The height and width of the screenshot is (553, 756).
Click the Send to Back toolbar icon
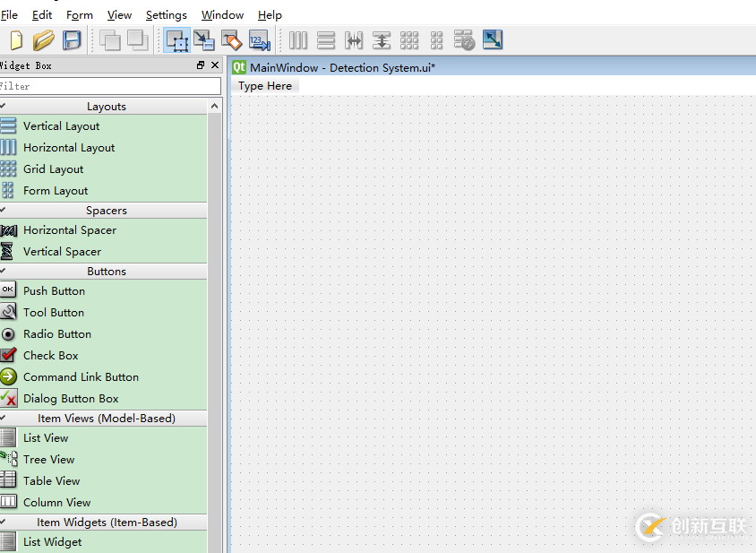110,40
